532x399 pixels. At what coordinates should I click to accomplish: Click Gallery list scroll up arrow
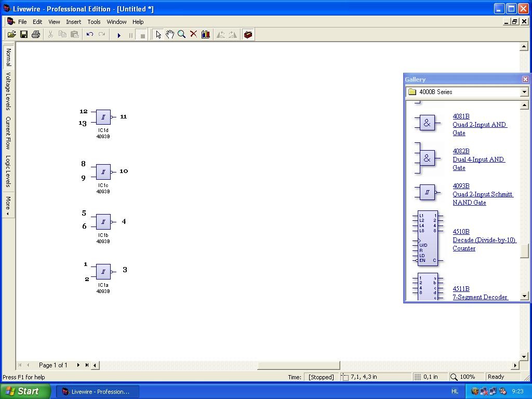(524, 105)
